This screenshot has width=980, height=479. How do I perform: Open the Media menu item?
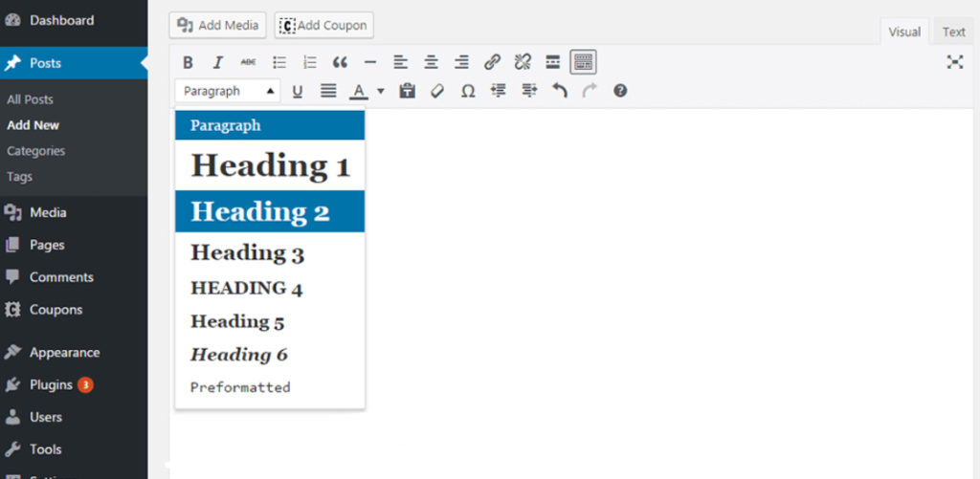pos(74,212)
